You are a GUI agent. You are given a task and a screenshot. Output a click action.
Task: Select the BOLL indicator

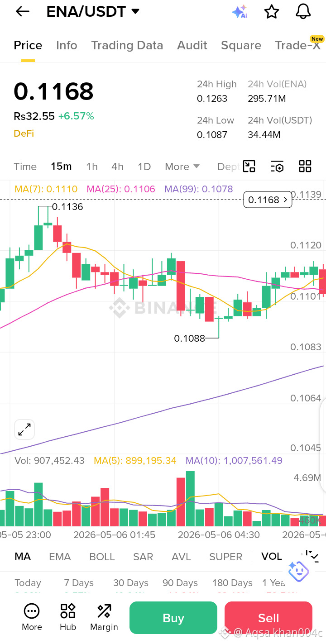[102, 557]
